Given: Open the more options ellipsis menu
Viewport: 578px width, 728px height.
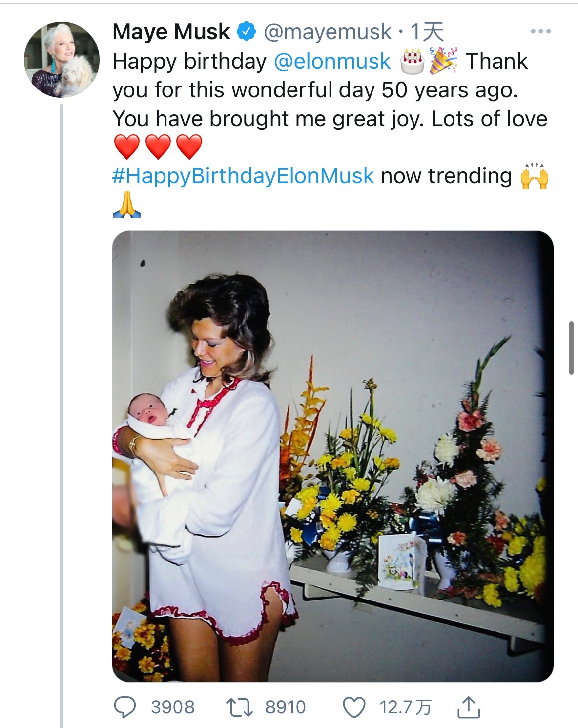Looking at the screenshot, I should click(540, 32).
